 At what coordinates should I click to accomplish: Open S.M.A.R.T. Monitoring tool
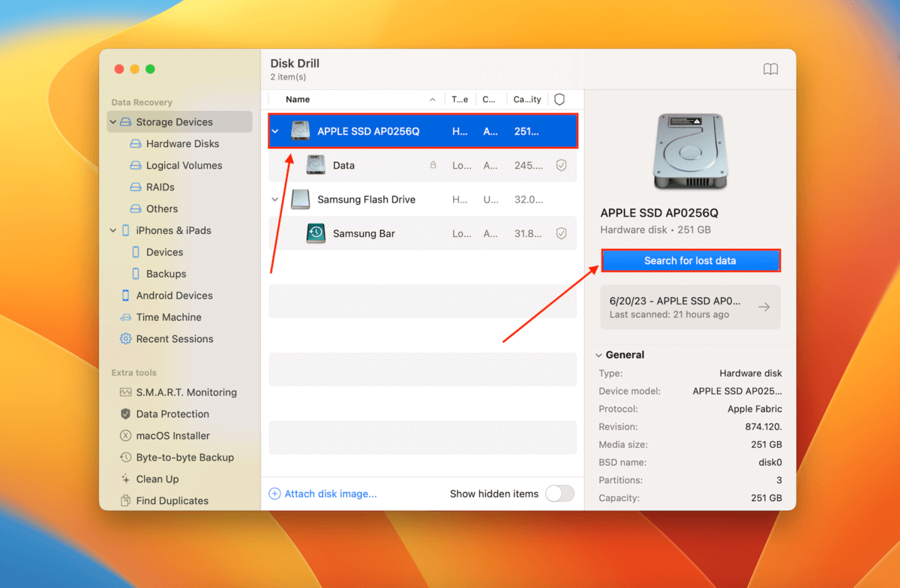pos(186,393)
